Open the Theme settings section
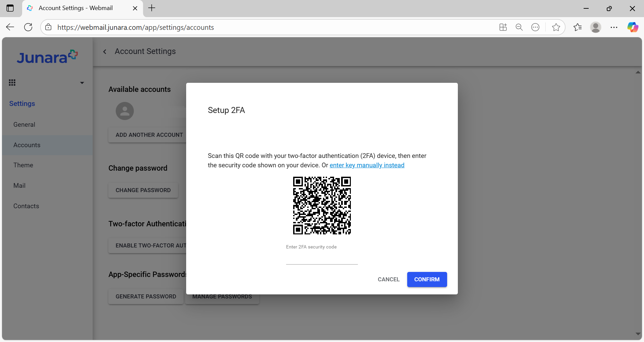The image size is (644, 342). [47, 165]
